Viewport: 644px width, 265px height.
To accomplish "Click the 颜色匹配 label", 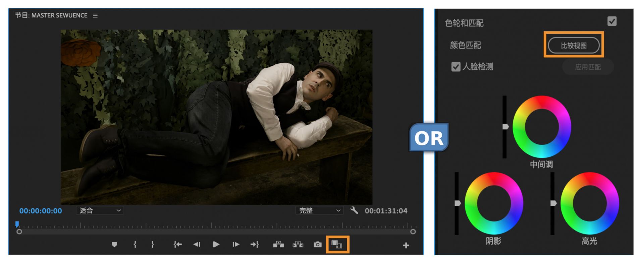I will [466, 45].
